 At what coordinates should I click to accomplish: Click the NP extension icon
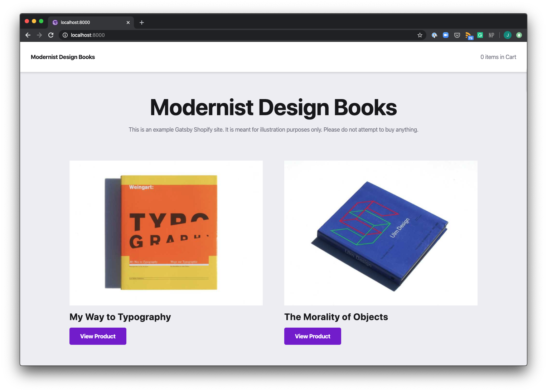pos(492,35)
